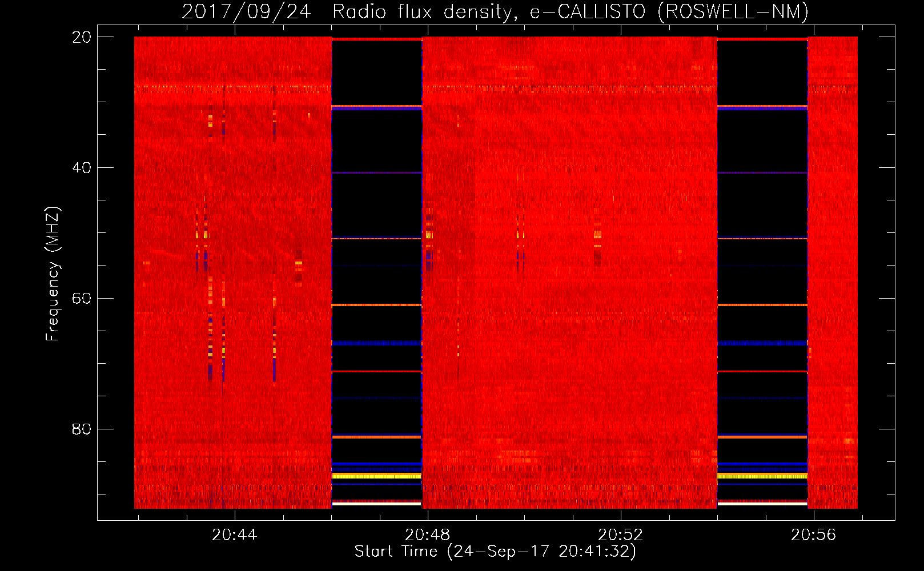Click the '20:41:32' start timestamp text
This screenshot has height=571, width=924.
tap(593, 552)
